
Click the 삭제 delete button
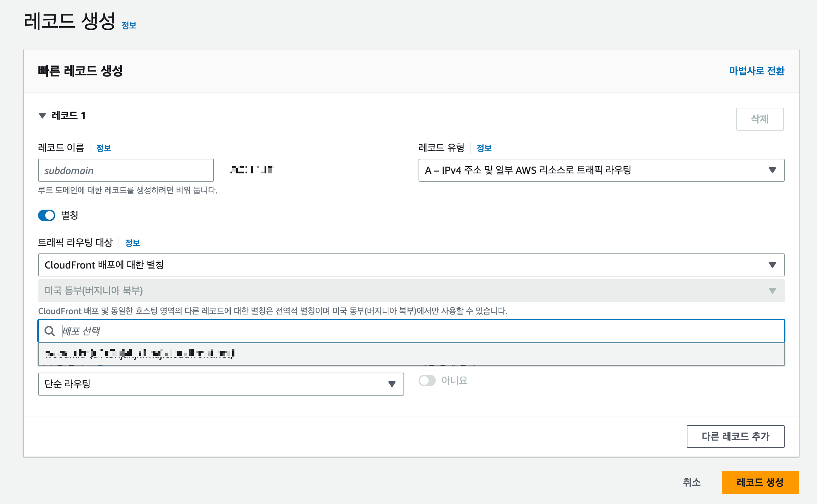[x=760, y=119]
